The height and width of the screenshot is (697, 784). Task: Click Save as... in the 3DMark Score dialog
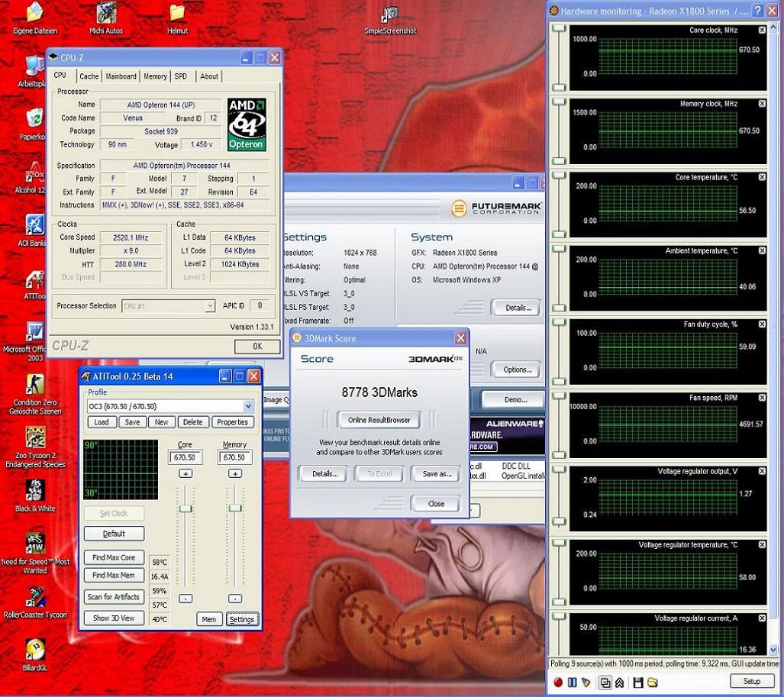[437, 473]
